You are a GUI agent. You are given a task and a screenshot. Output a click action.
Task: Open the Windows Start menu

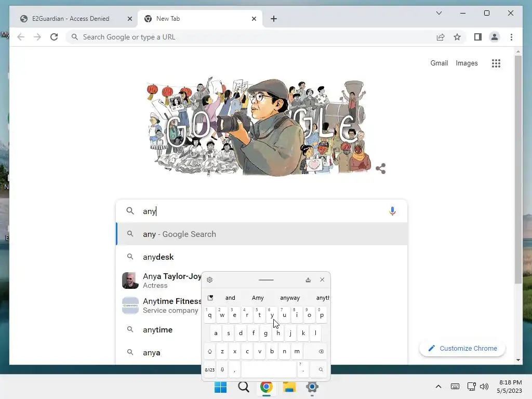(220, 387)
